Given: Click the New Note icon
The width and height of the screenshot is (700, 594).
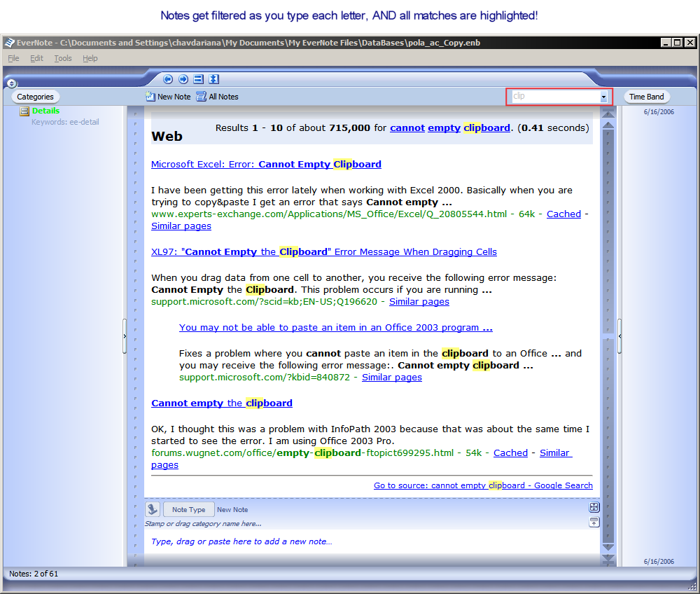Looking at the screenshot, I should [x=150, y=97].
